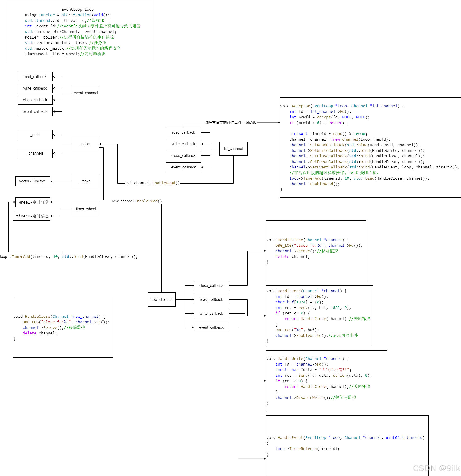
Task: Select the _wheel timer task box
Action: [x=33, y=202]
